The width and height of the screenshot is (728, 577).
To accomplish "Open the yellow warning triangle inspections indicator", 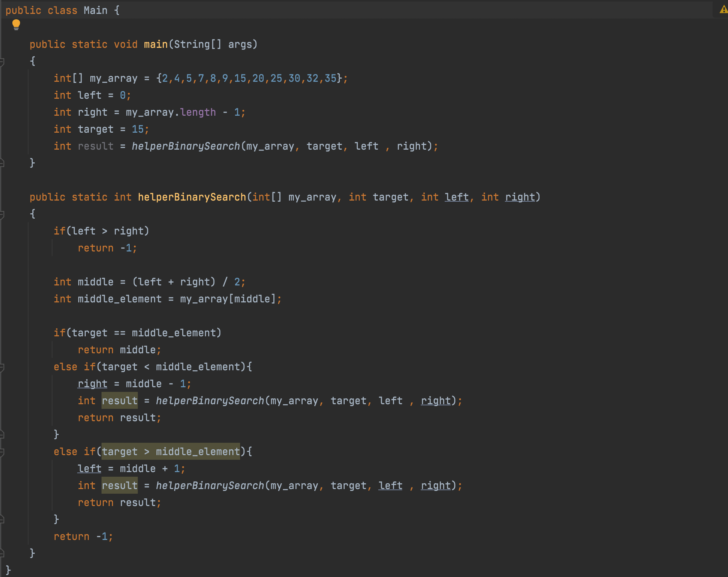I will pyautogui.click(x=723, y=9).
